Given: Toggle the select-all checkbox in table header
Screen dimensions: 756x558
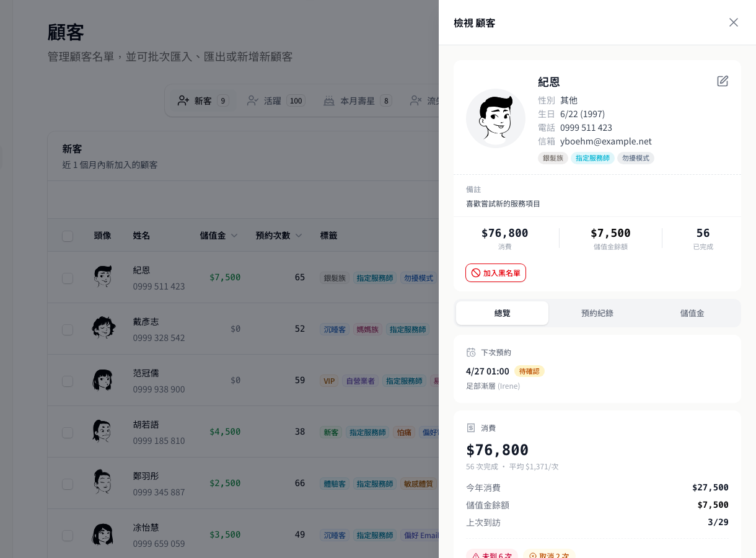Looking at the screenshot, I should pos(68,235).
